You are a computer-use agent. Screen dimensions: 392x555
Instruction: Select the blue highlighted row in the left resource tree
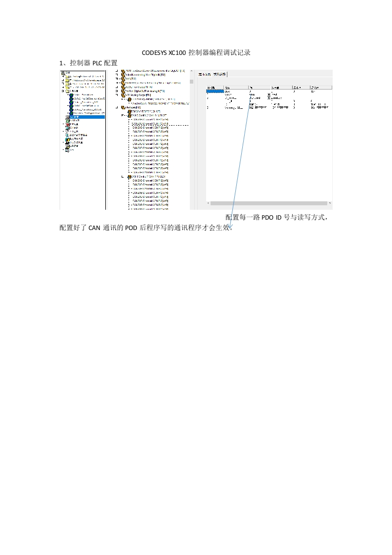click(x=87, y=117)
